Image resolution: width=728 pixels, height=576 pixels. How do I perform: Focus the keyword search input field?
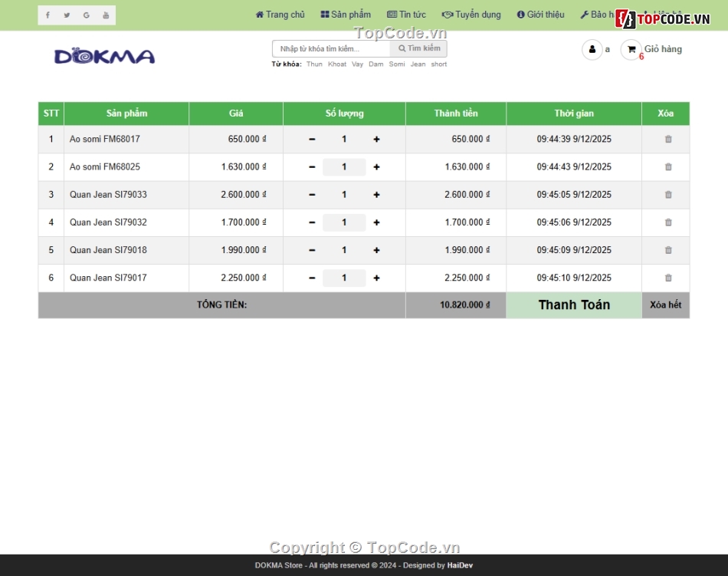click(x=331, y=49)
